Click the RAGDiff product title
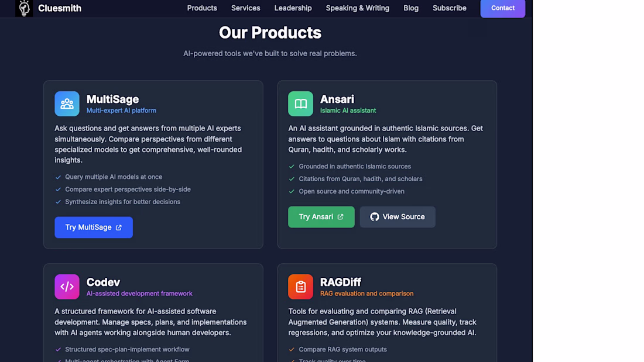The width and height of the screenshot is (644, 362). pos(341,282)
